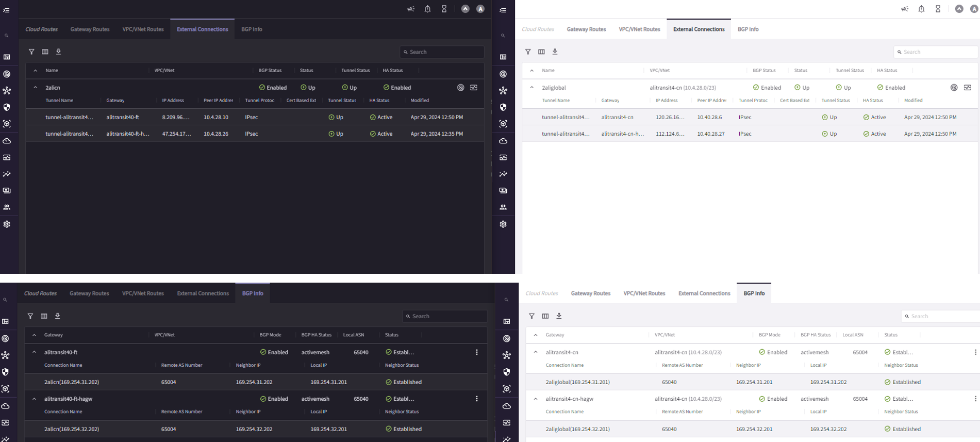
Task: Switch to BGP Info tab in dark 2alicn view
Action: coord(252,29)
